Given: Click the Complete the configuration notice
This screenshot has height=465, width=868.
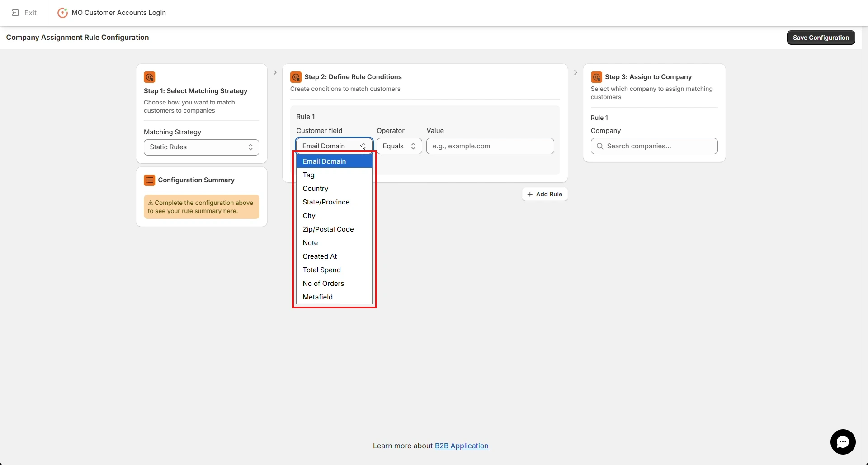Looking at the screenshot, I should 202,207.
